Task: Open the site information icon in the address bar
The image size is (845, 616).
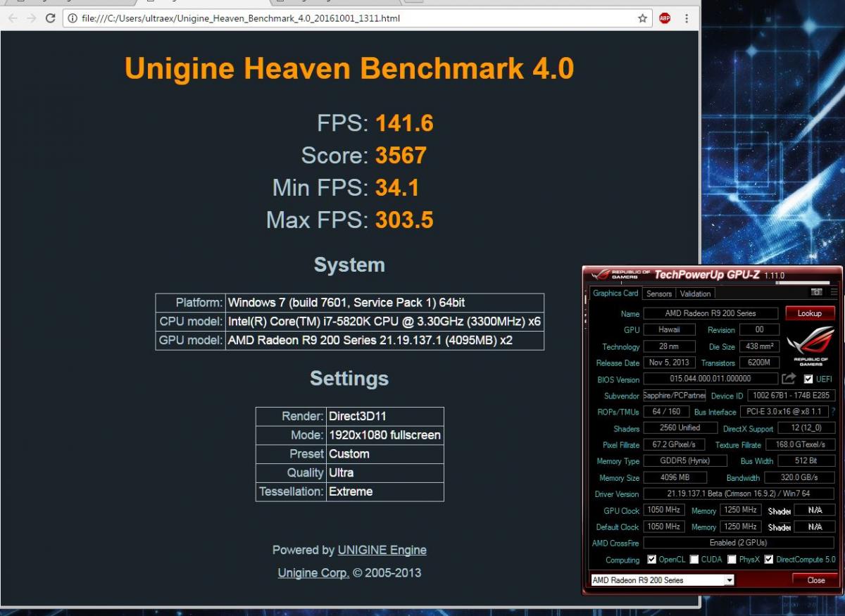Action: 73,18
